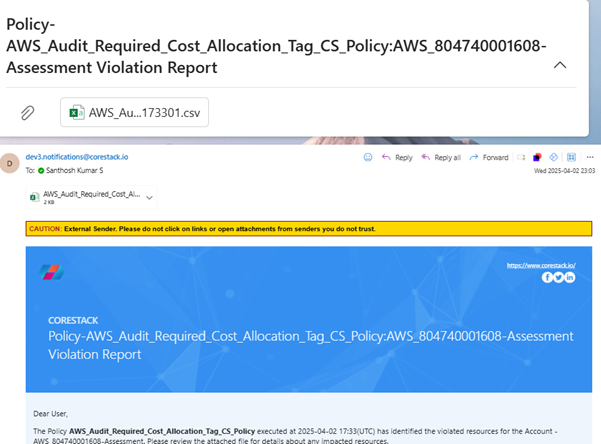Open the https://www.corestack.io/ link
Screen dimensions: 601x444
coord(541,265)
